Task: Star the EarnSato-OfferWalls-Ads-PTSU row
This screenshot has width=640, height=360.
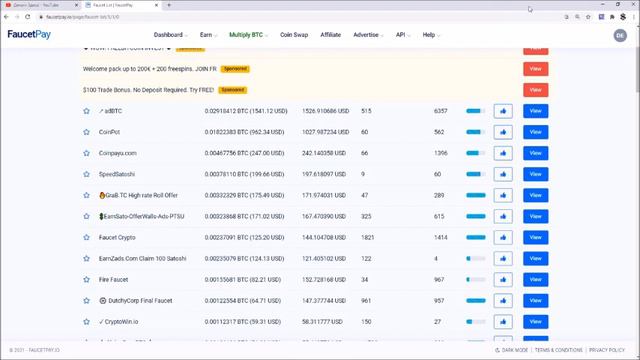Action: [x=86, y=216]
